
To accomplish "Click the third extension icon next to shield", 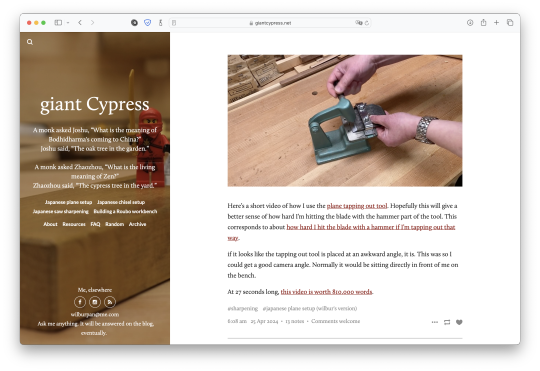I will point(160,23).
